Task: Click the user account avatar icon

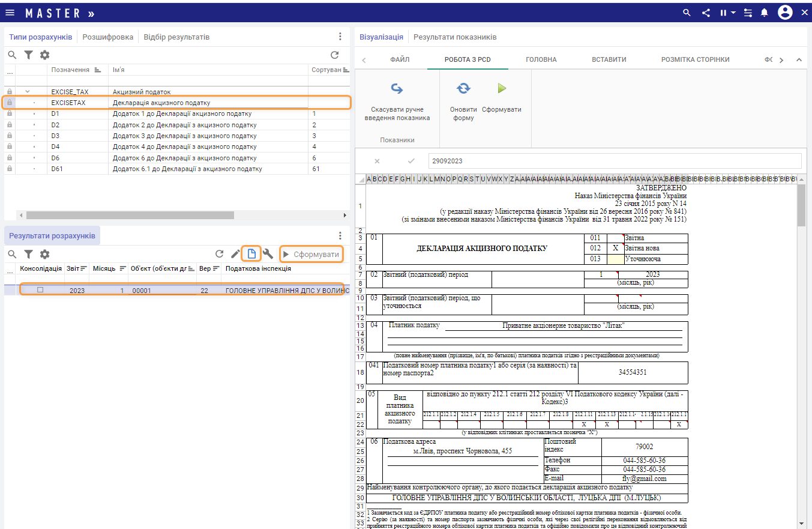Action: (785, 13)
